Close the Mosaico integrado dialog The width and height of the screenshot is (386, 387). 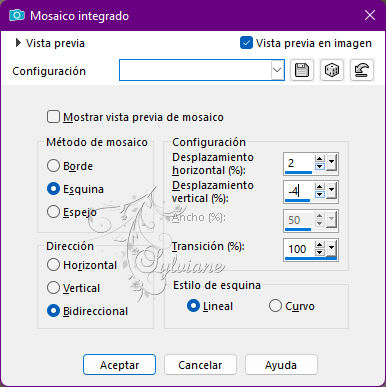370,15
